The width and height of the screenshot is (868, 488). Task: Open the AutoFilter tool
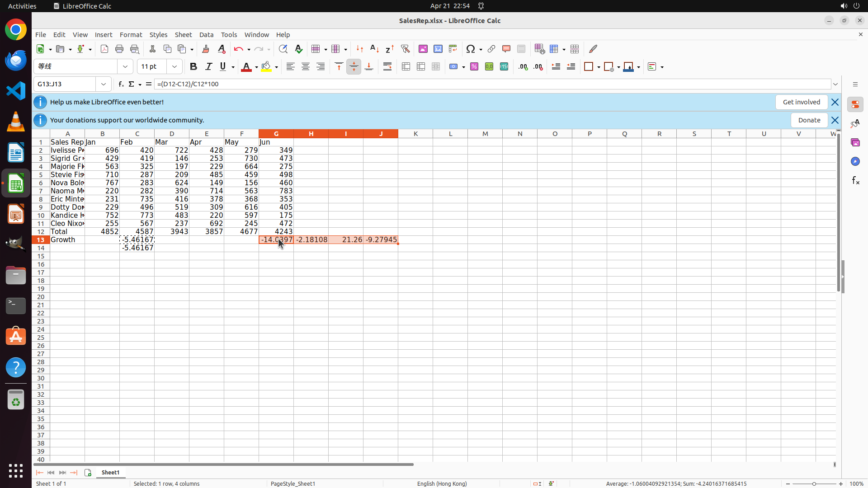click(x=405, y=49)
